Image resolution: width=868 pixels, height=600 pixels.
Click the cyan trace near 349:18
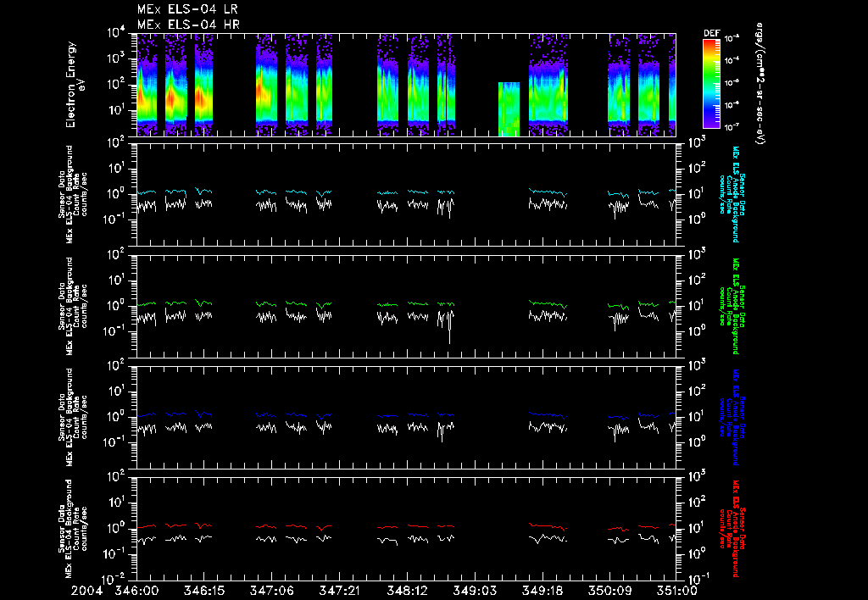[x=548, y=192]
